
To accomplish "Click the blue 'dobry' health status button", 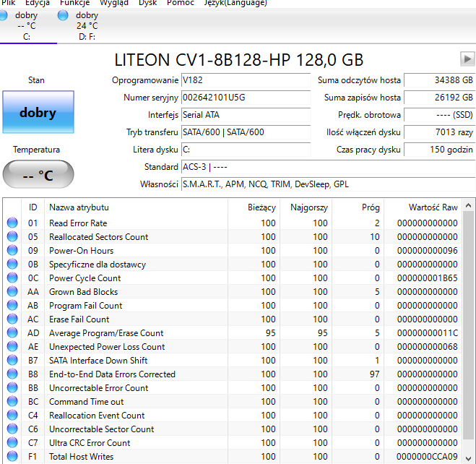I will 38,112.
